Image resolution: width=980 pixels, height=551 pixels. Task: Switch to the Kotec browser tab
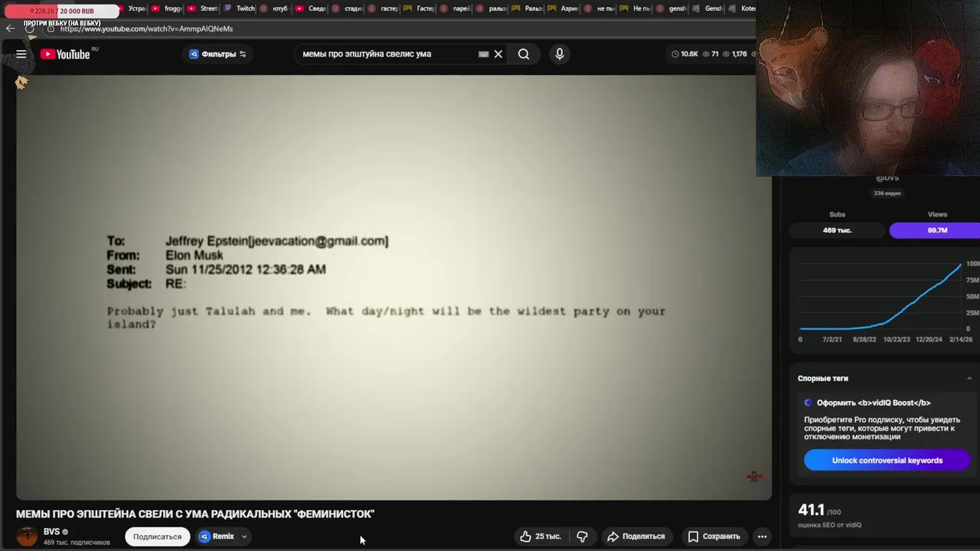(x=743, y=8)
